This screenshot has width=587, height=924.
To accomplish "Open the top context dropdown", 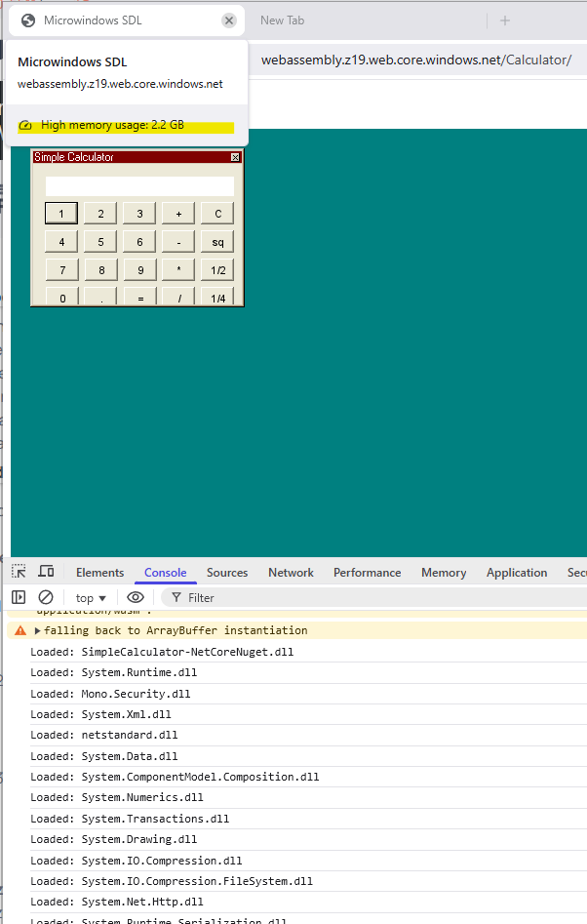I will click(90, 598).
